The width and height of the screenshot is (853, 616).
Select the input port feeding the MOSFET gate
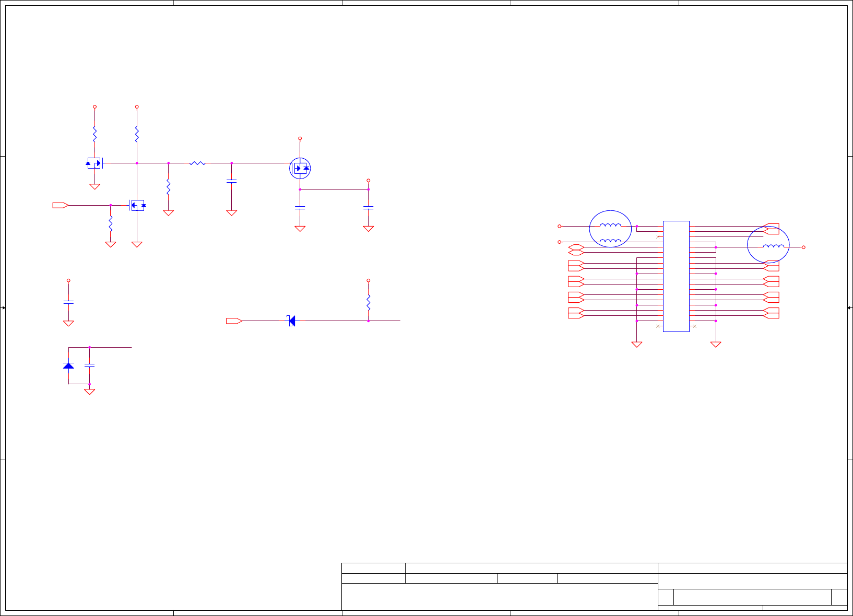[61, 205]
